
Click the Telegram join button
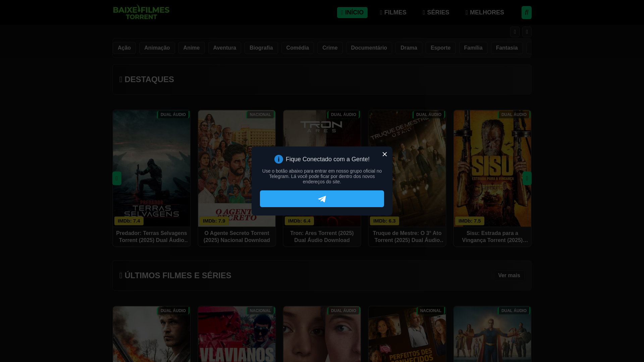point(322,199)
